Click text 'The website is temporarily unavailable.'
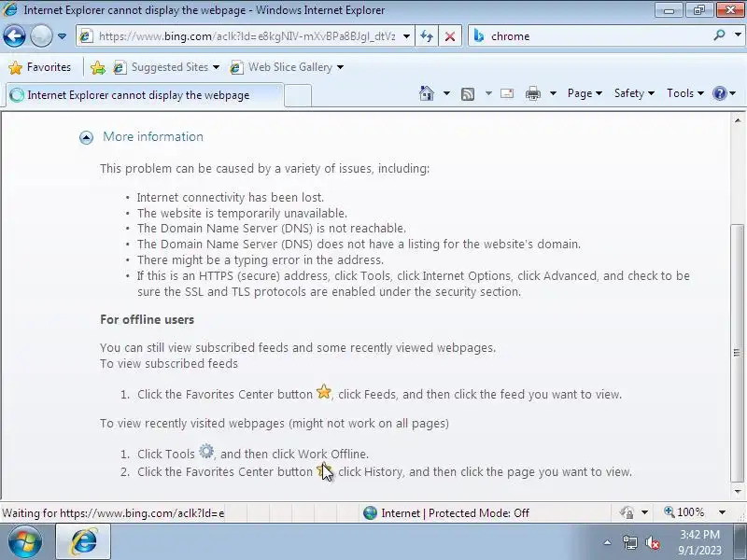Viewport: 747px width, 560px height. coord(242,213)
